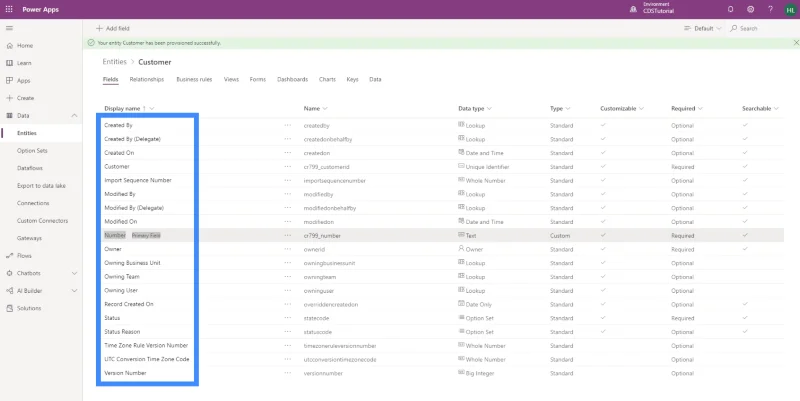
Task: Open Option Sets in sidebar
Action: [32, 151]
